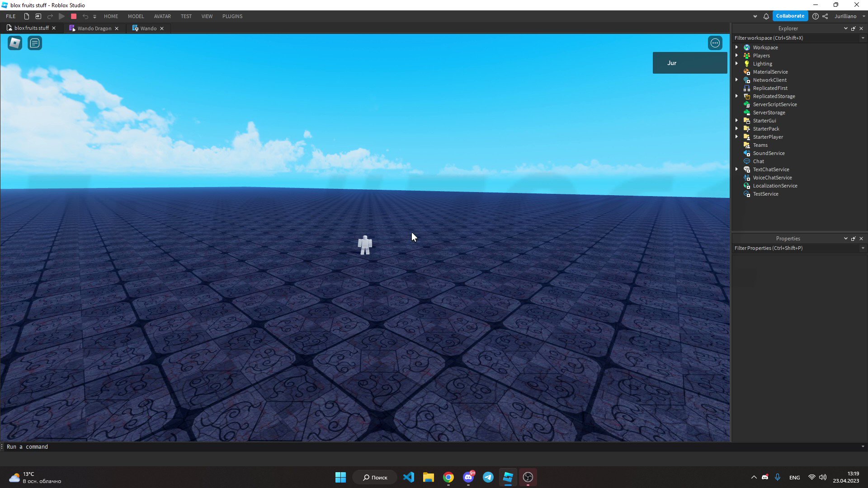Expand the StarterPlayer tree node

tap(737, 137)
